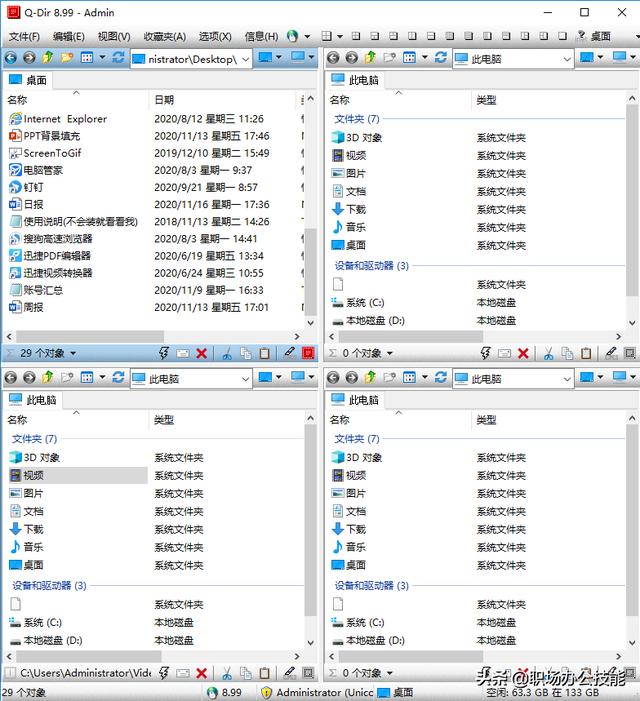Go up one level in top-left pane
The width and height of the screenshot is (640, 701).
click(48, 57)
